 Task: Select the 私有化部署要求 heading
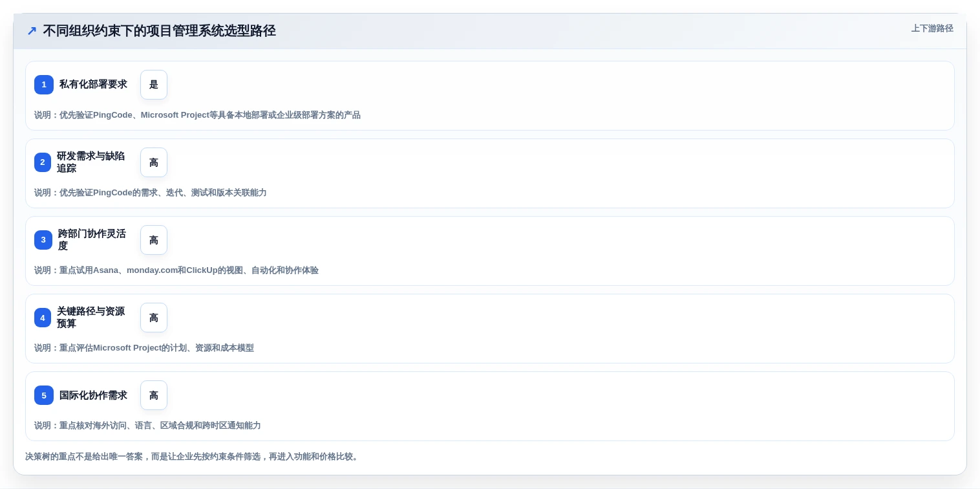pos(93,85)
